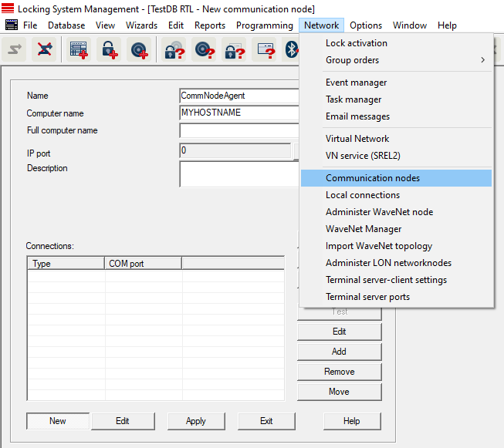The height and width of the screenshot is (448, 504).
Task: Click the add new transponder icon
Action: (x=139, y=50)
